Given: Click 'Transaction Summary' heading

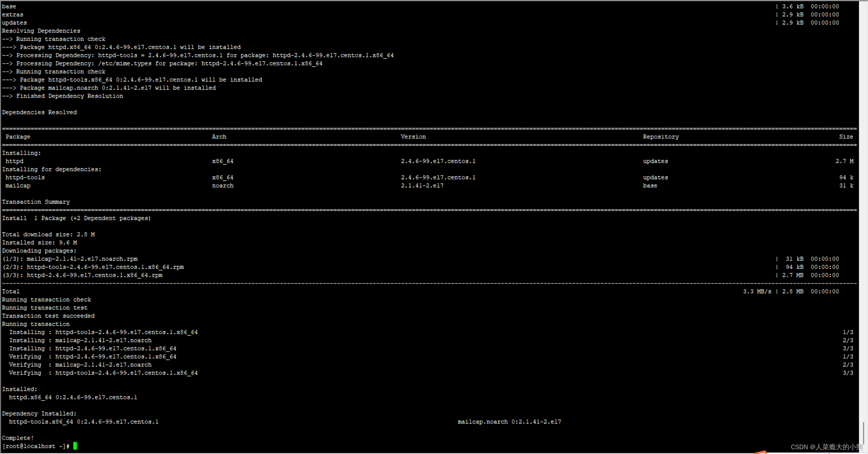Looking at the screenshot, I should pos(36,202).
